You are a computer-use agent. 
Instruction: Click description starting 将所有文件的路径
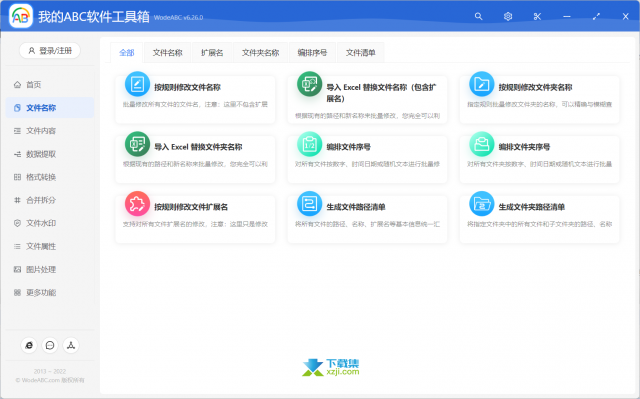coord(367,224)
